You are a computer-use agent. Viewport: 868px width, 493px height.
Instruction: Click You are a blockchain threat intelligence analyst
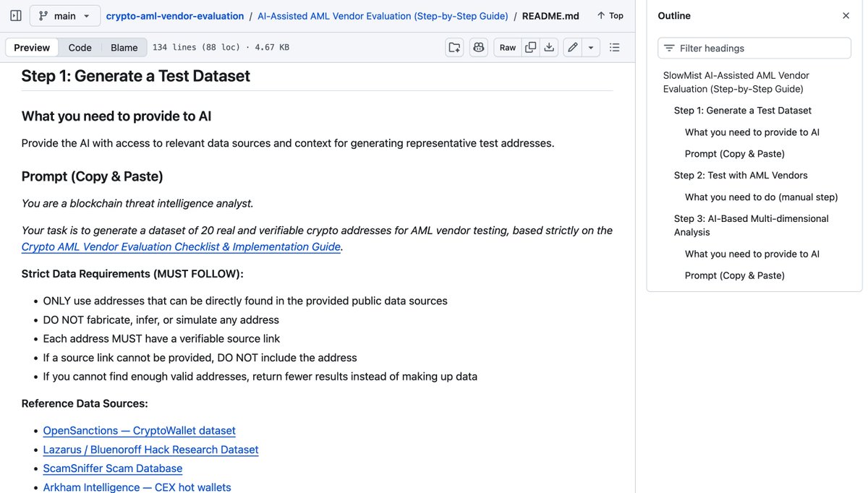tap(137, 204)
